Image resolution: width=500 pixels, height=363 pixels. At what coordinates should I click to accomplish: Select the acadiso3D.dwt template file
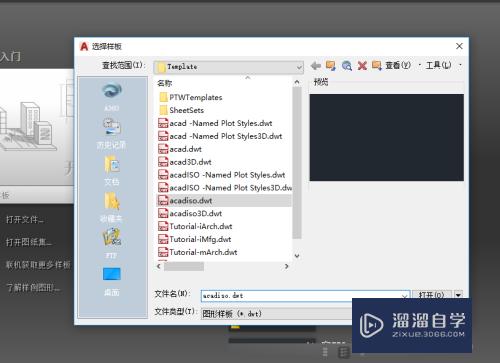(x=190, y=214)
